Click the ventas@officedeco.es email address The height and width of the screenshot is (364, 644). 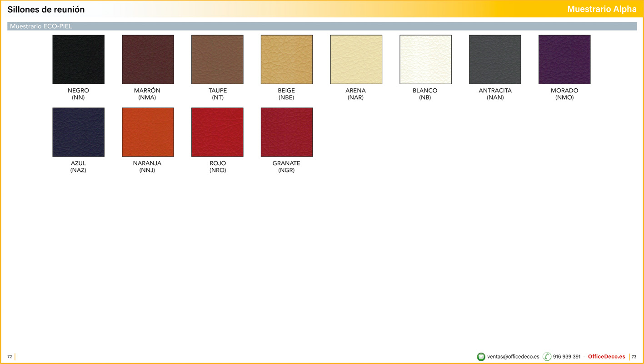[x=513, y=357]
